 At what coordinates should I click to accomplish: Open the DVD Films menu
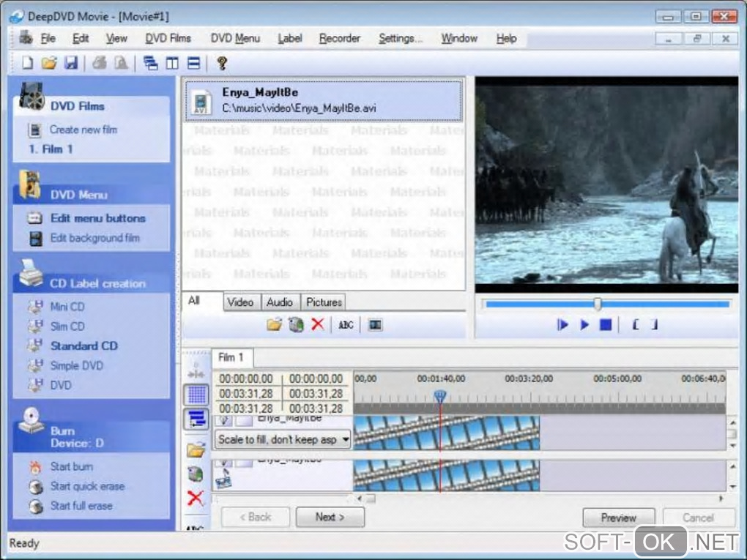[168, 38]
